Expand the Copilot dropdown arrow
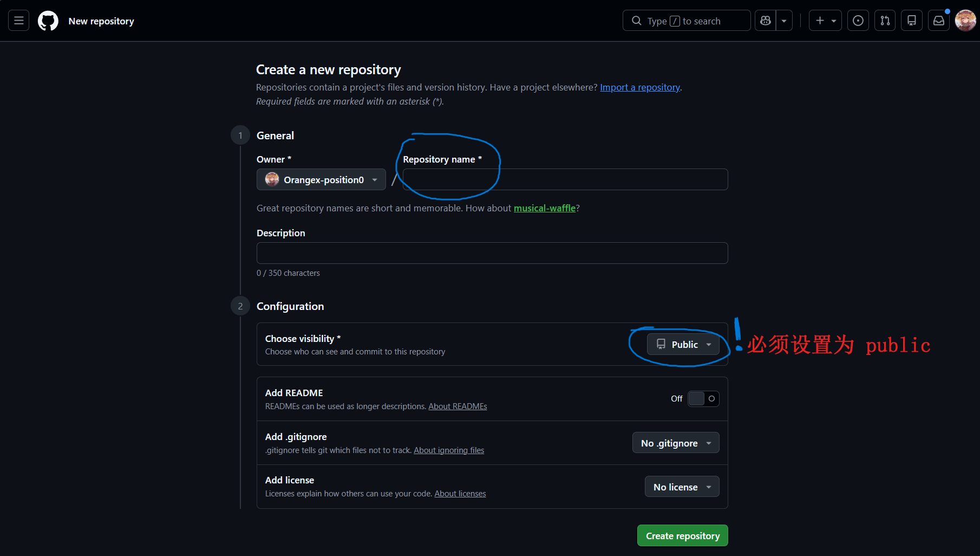 tap(784, 21)
